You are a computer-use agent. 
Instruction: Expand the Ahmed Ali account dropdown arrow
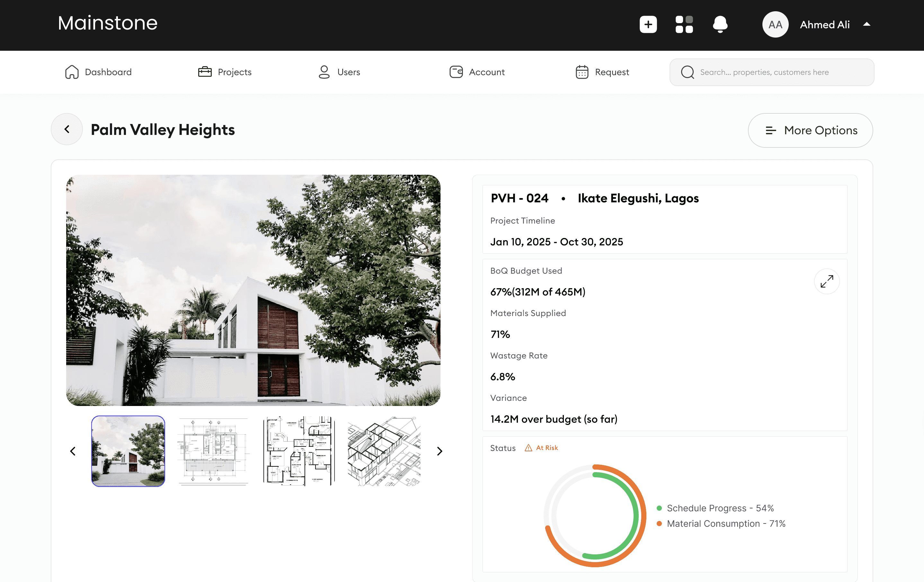(x=866, y=24)
